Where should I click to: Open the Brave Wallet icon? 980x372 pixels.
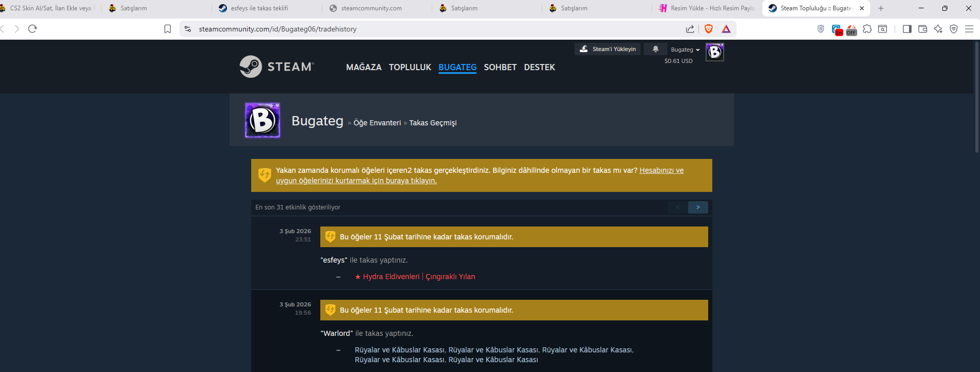(x=923, y=29)
